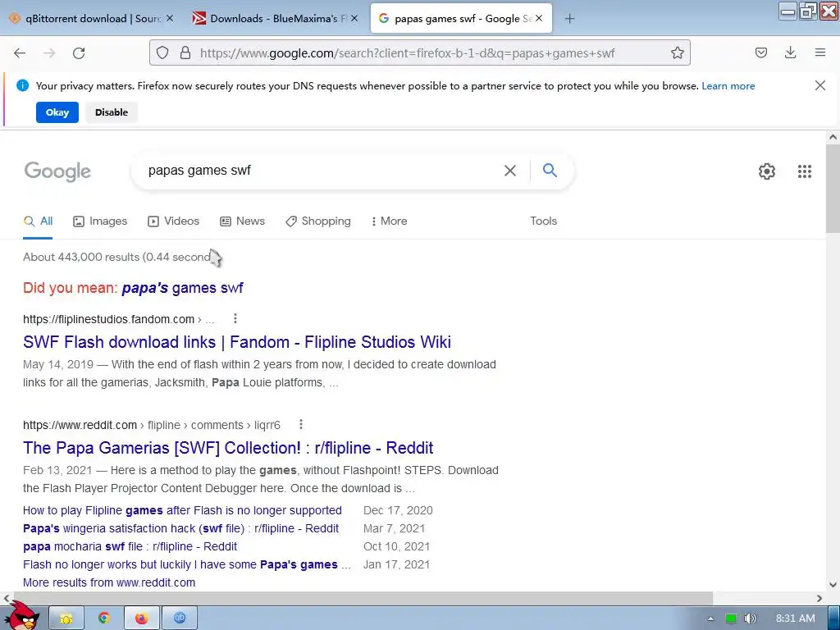
Task: Accept the DNS notice with Okay
Action: click(57, 112)
